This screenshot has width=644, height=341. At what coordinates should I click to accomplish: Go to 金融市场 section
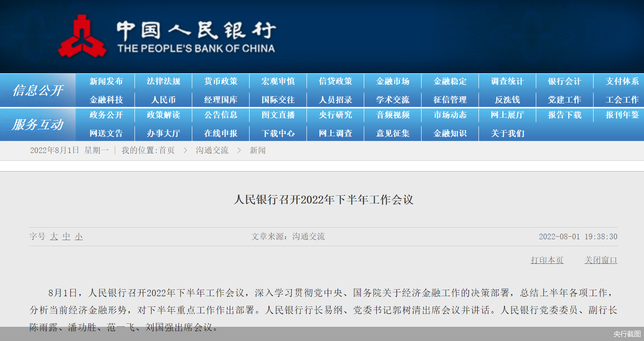coord(393,81)
